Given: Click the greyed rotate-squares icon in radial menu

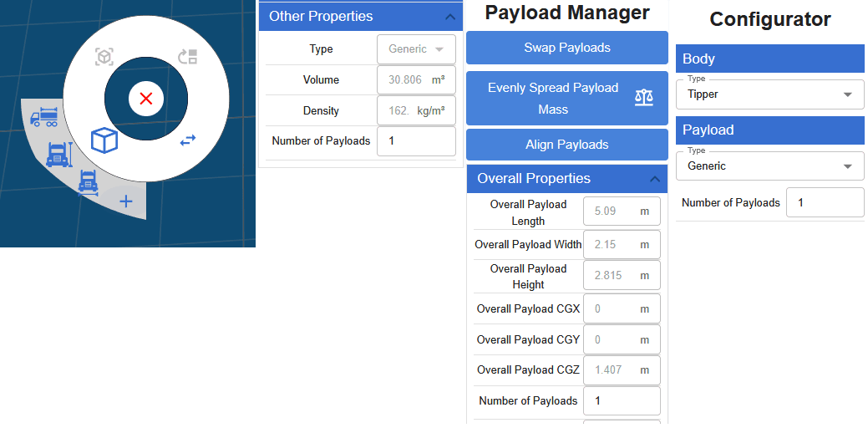Looking at the screenshot, I should tap(188, 57).
